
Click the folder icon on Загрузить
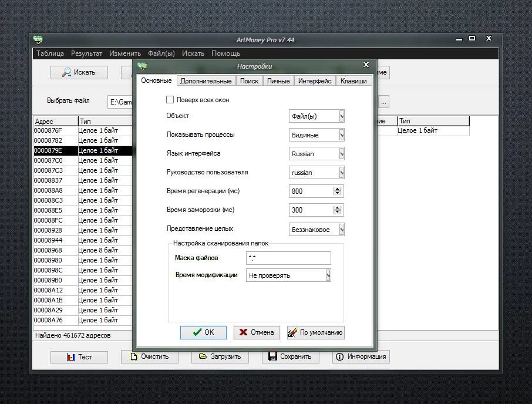(203, 356)
